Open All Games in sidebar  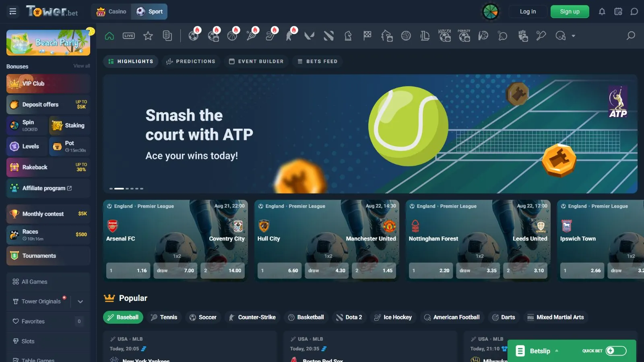[48, 282]
